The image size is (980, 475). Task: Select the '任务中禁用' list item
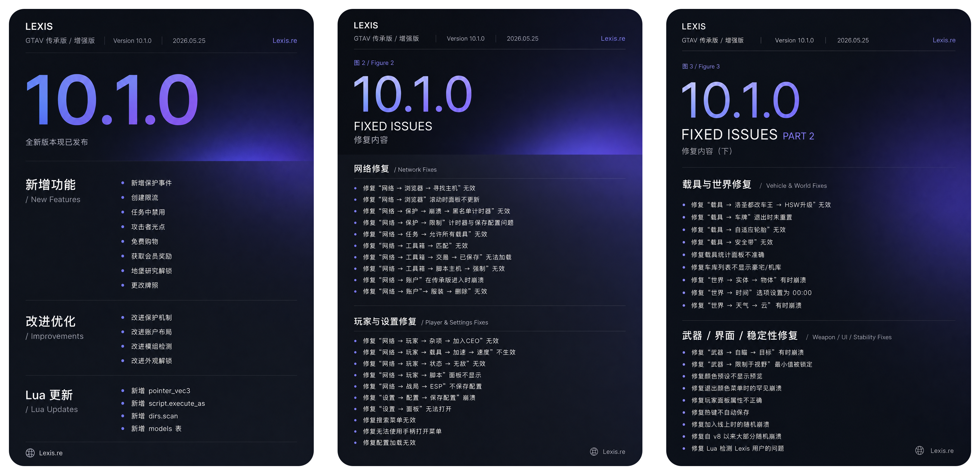[148, 212]
